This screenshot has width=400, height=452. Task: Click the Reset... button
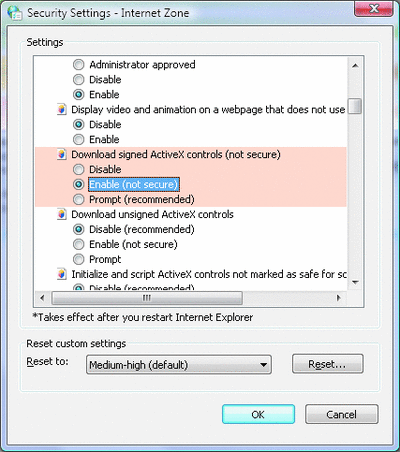tap(328, 364)
